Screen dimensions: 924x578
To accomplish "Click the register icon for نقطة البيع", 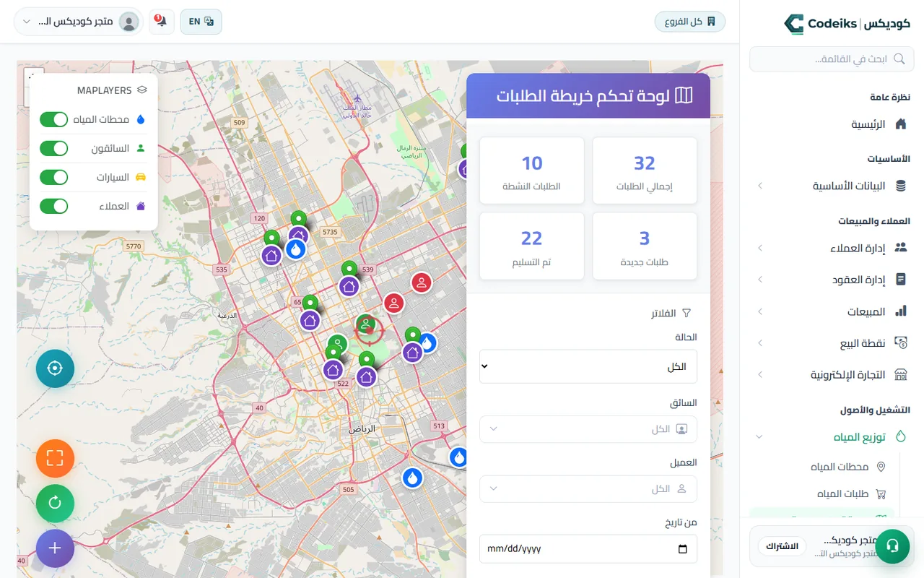I will [x=900, y=342].
